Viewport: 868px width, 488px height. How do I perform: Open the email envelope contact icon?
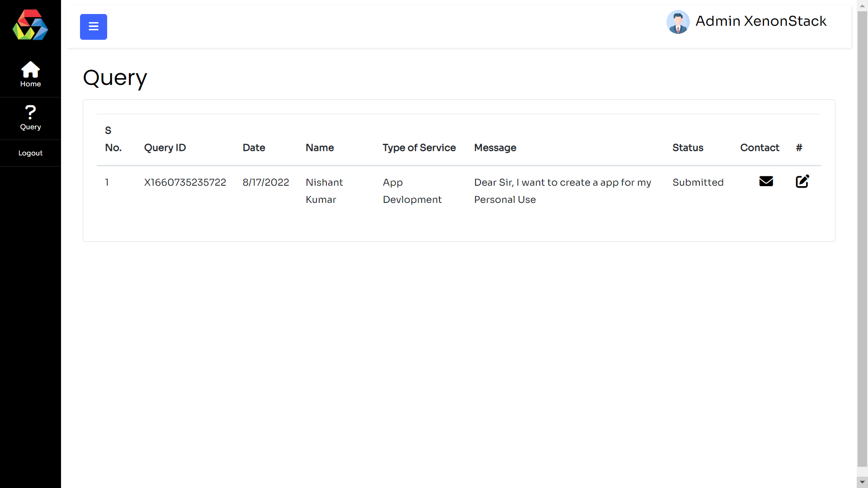tap(766, 182)
